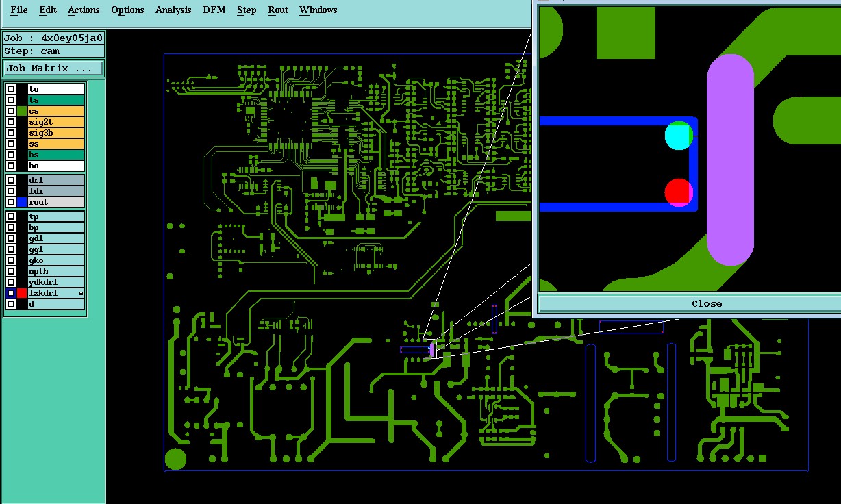Select the 'ss' layer name row

[x=56, y=144]
